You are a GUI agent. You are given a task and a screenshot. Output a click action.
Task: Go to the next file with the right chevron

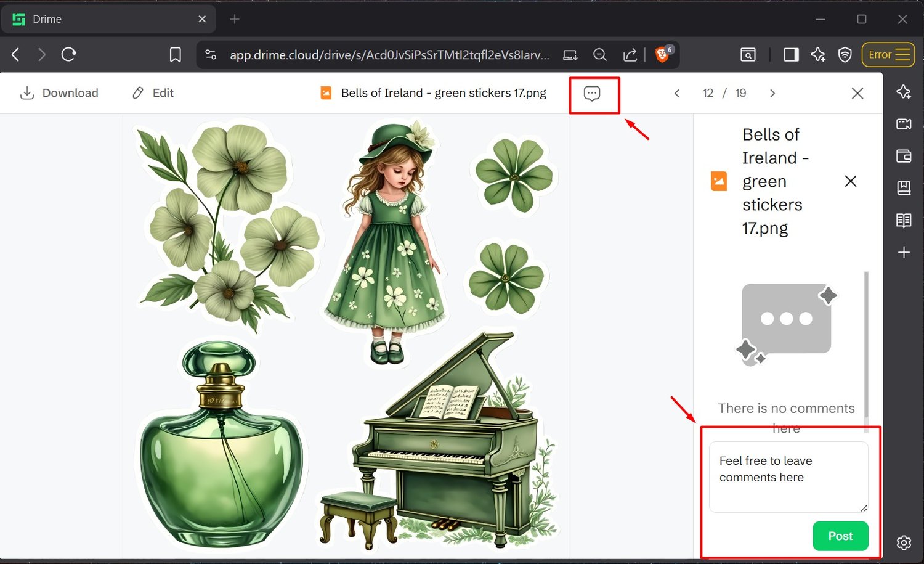point(772,93)
